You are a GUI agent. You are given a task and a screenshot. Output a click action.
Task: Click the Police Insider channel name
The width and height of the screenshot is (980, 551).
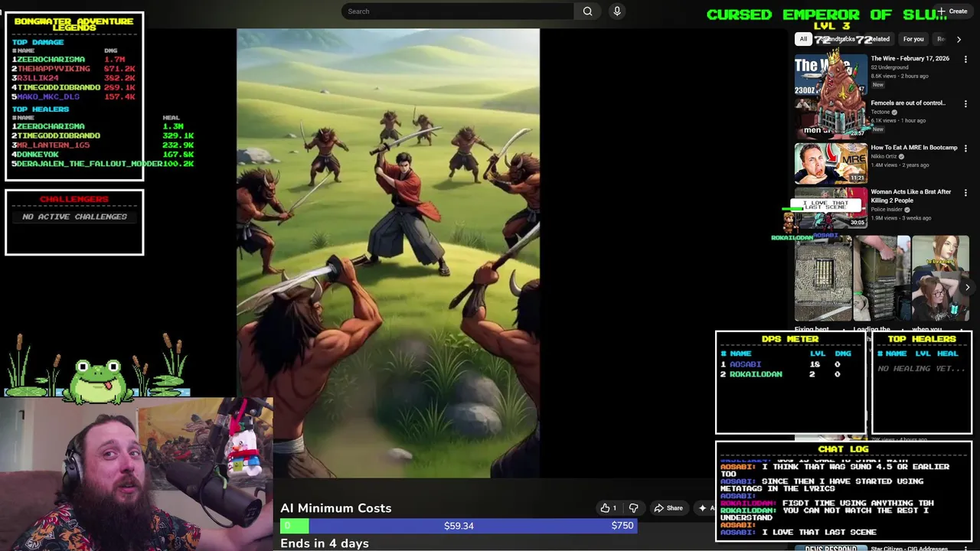click(887, 210)
